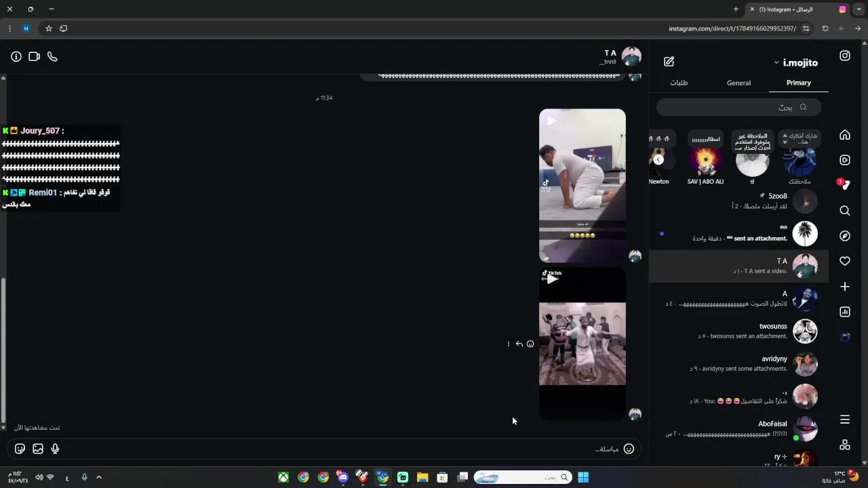Image resolution: width=868 pixels, height=488 pixels.
Task: React to the dancing video with emoji
Action: coord(530,344)
